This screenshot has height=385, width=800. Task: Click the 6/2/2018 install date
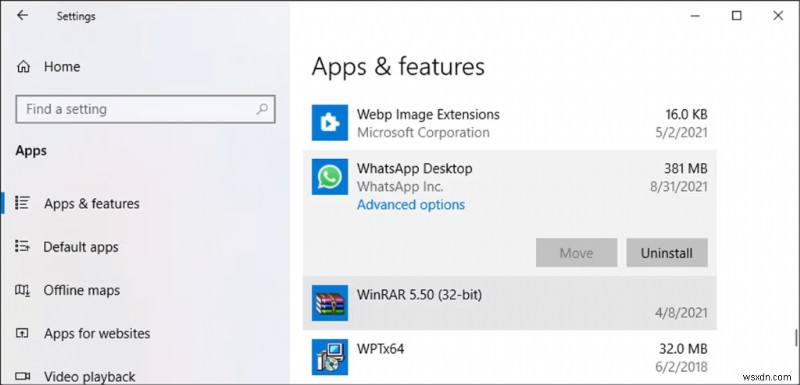pos(682,367)
